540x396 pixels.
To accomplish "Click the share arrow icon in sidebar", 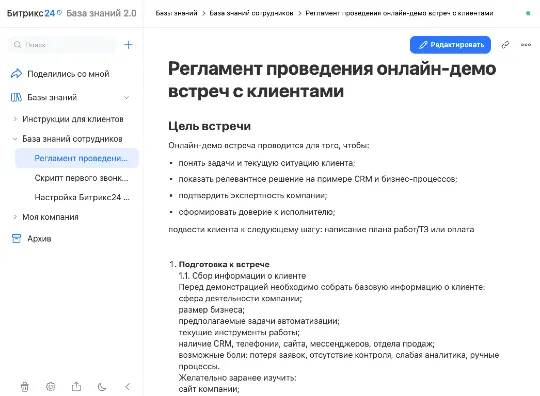I will 16,74.
